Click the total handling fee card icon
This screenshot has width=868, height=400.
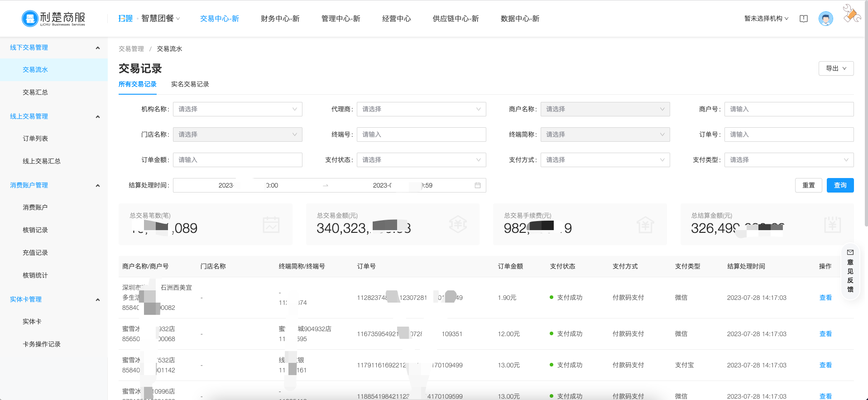(x=645, y=225)
